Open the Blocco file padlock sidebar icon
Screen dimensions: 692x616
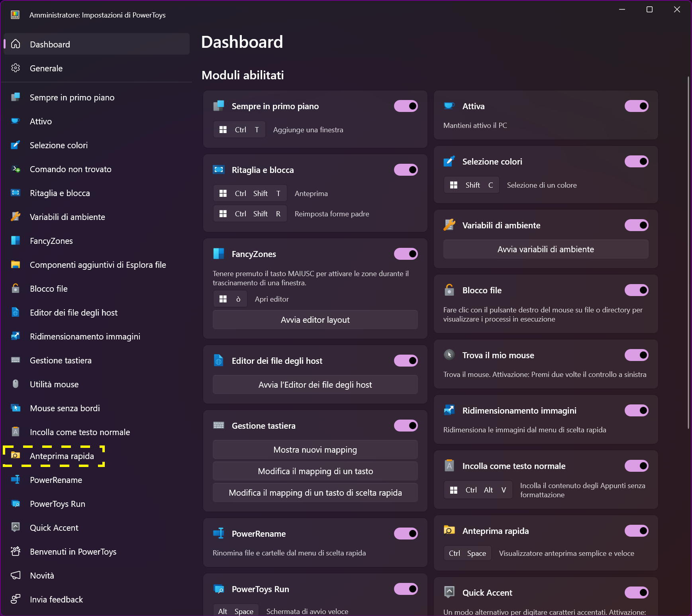pyautogui.click(x=16, y=288)
